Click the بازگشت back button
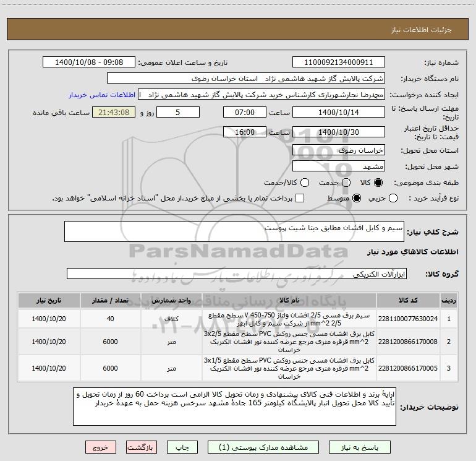Screen dimensions: 476x461 pos(142,447)
